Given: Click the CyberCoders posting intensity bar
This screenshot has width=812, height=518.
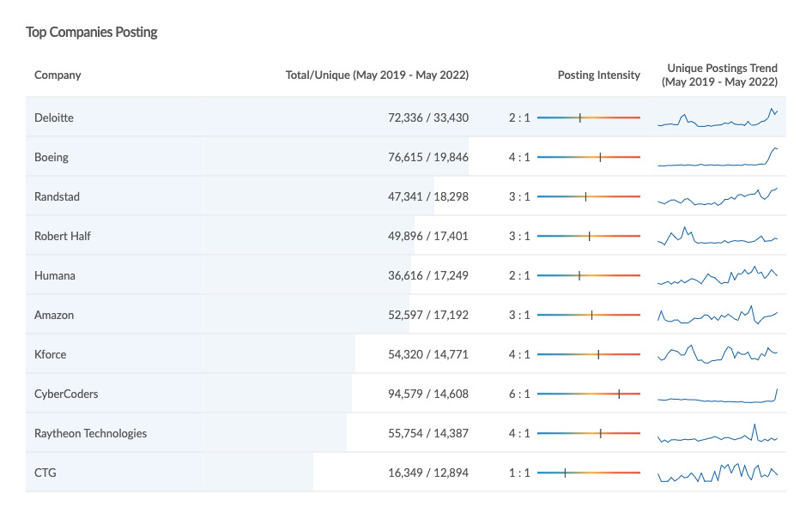Looking at the screenshot, I should click(x=589, y=394).
